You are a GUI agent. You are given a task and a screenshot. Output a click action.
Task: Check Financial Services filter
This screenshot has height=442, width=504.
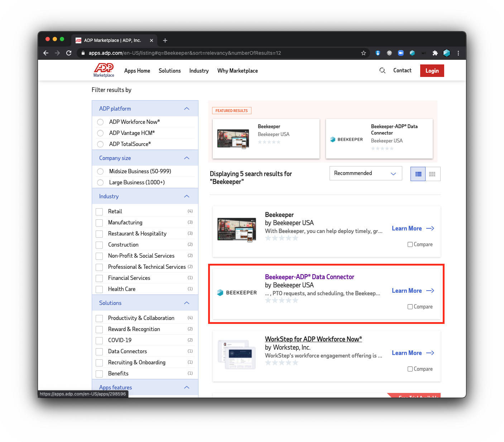tap(99, 278)
